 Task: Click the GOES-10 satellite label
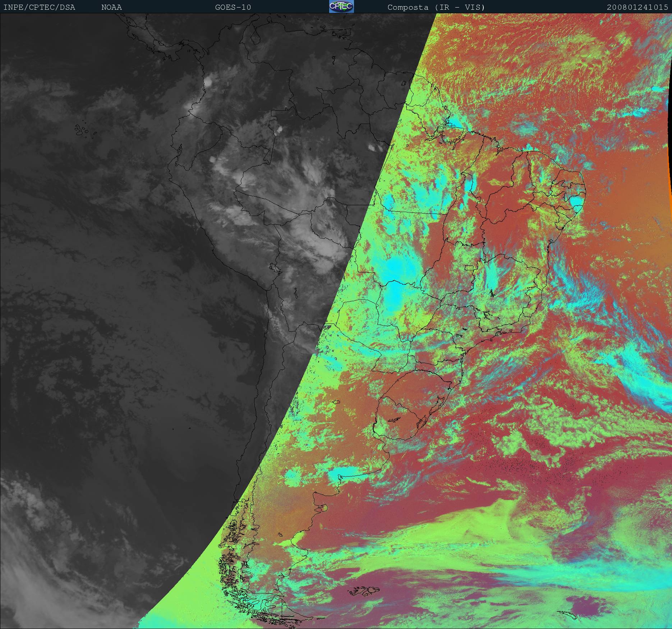click(233, 7)
